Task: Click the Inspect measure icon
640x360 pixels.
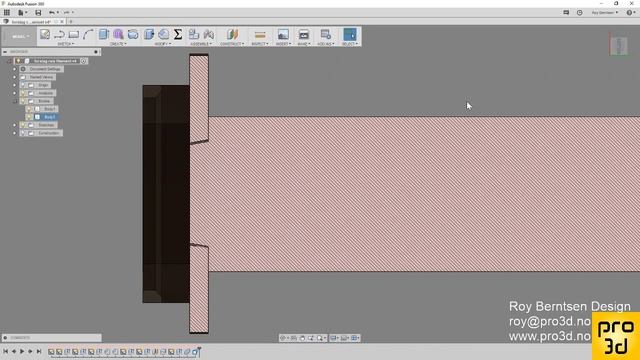Action: pyautogui.click(x=260, y=34)
